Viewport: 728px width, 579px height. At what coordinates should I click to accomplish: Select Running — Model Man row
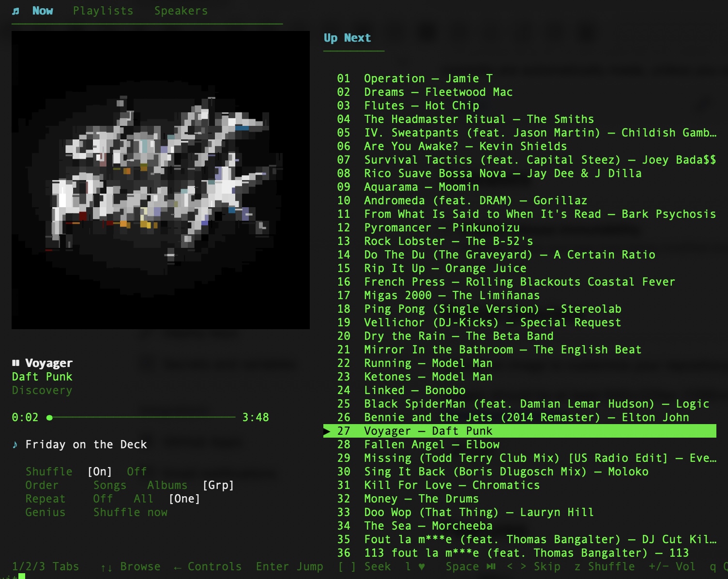(x=520, y=363)
